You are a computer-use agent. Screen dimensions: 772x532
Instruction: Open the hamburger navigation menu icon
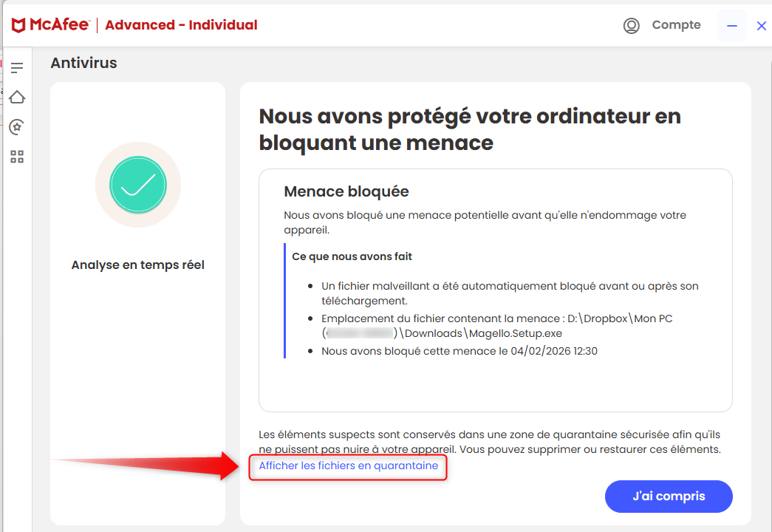(x=17, y=66)
